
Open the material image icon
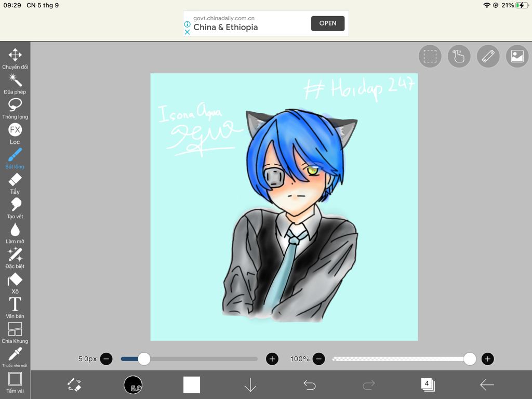coord(517,56)
